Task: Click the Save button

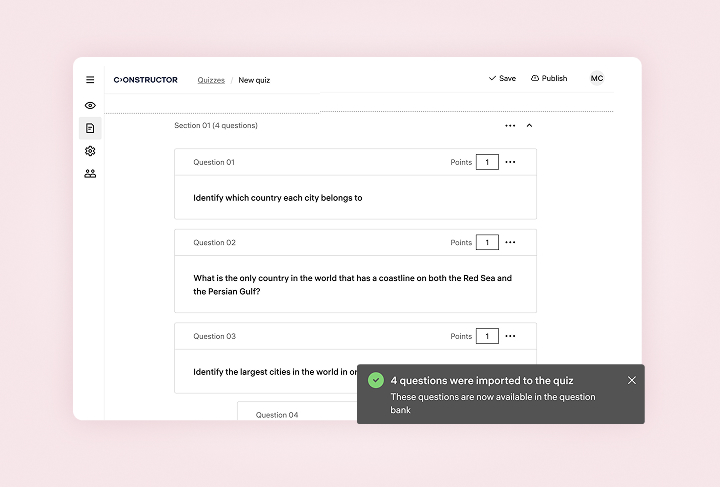Action: (x=502, y=78)
